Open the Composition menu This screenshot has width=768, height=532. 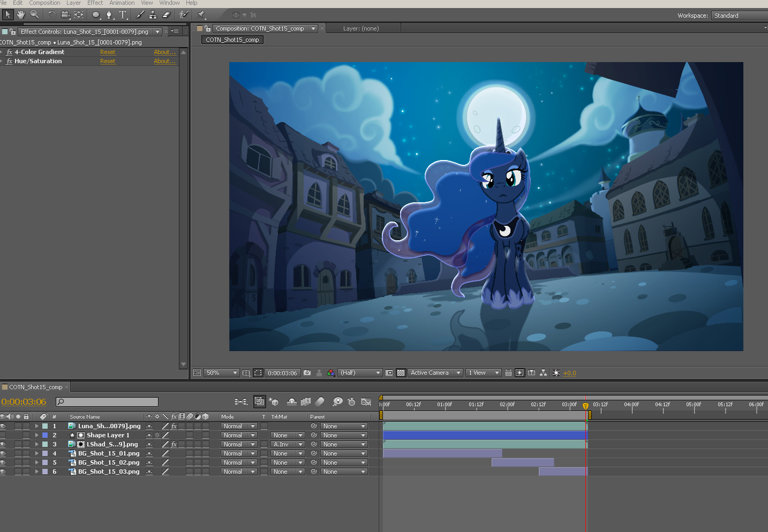44,3
